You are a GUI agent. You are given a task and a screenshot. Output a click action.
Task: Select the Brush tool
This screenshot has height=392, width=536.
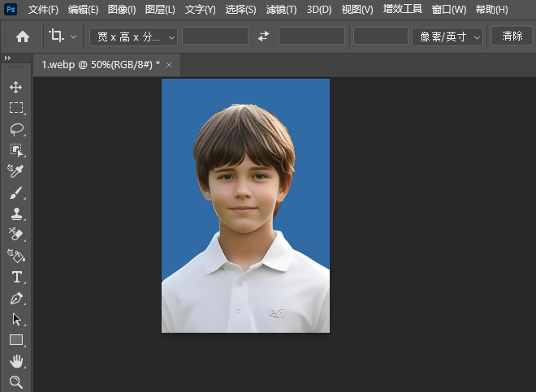16,193
